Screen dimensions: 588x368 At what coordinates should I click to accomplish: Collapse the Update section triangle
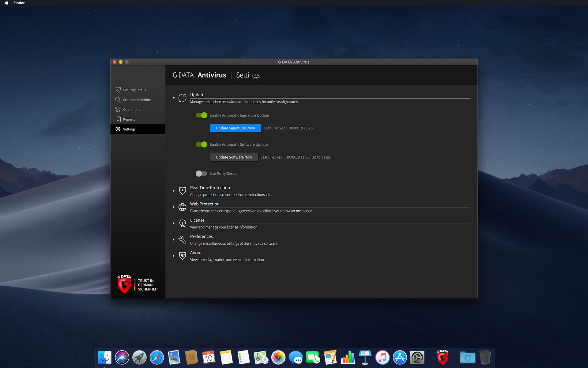point(174,98)
